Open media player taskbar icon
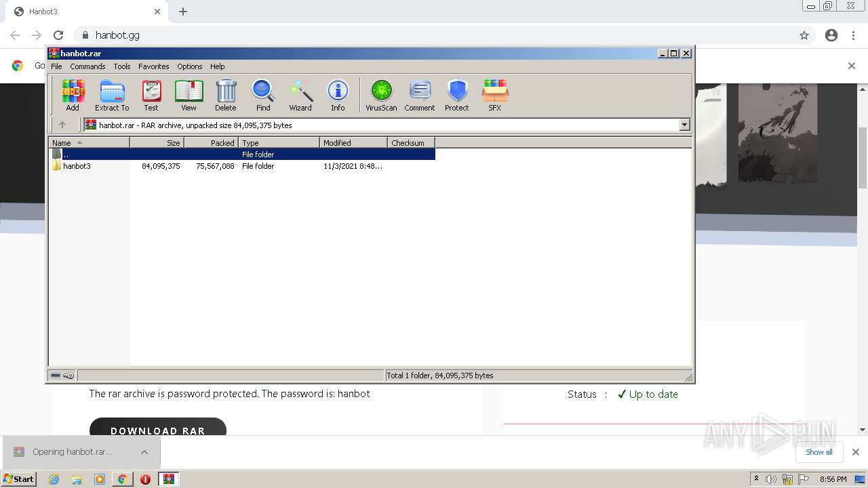Screen dimensions: 868x488 pyautogui.click(x=100, y=479)
